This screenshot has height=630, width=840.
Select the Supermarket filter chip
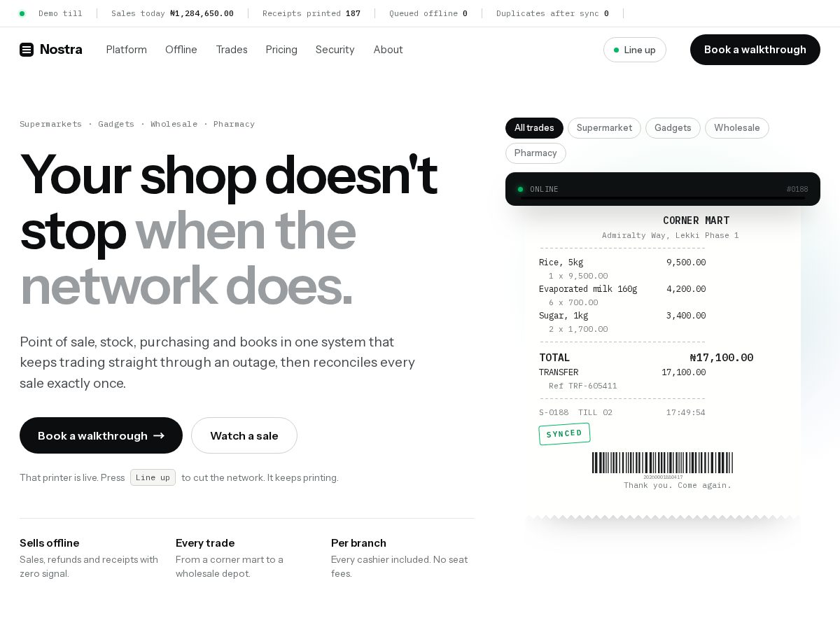(x=604, y=128)
